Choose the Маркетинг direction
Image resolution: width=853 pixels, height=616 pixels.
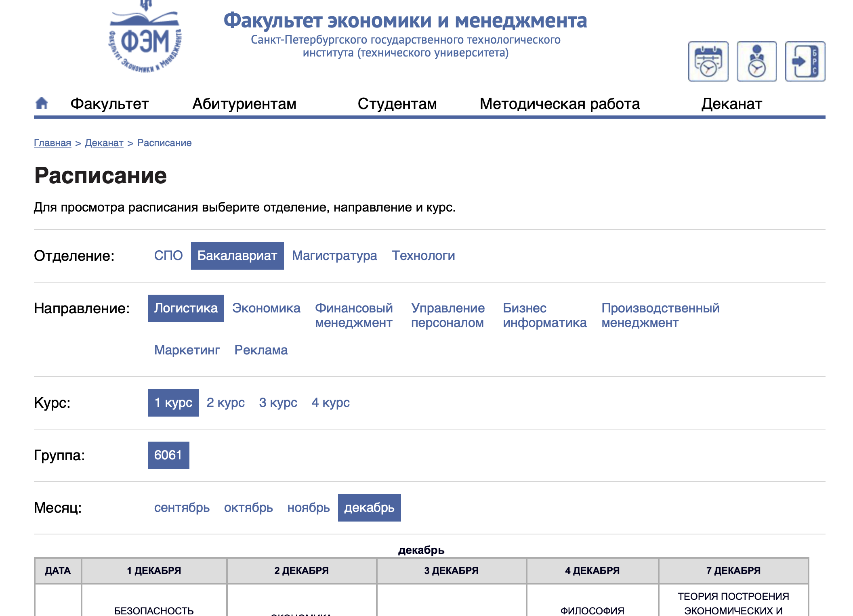(187, 350)
